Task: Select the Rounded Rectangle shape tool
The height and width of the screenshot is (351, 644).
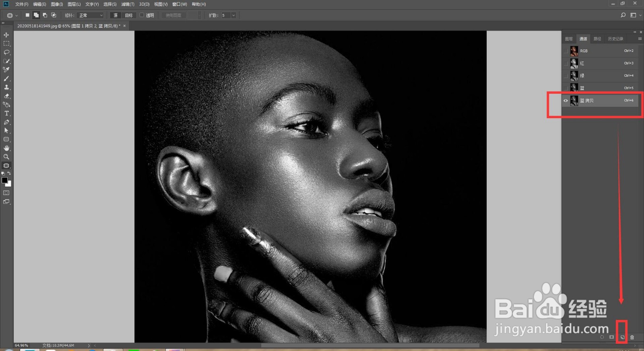Action: coord(6,140)
